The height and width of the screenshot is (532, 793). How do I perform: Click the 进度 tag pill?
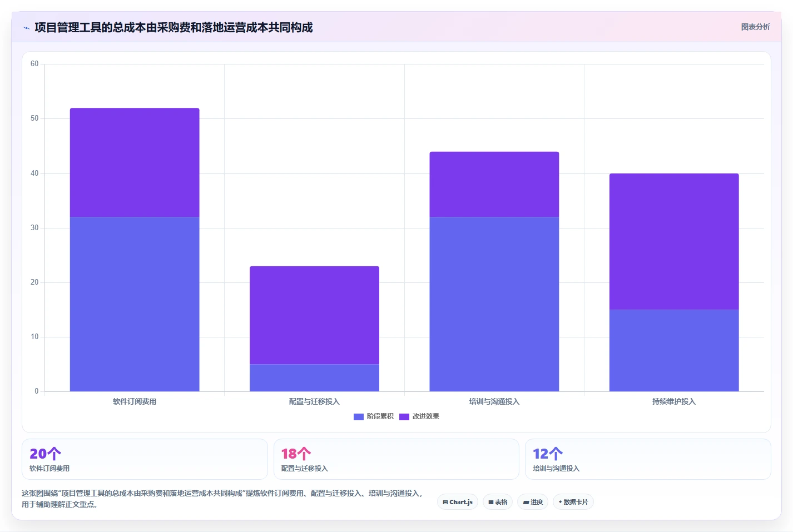point(533,502)
